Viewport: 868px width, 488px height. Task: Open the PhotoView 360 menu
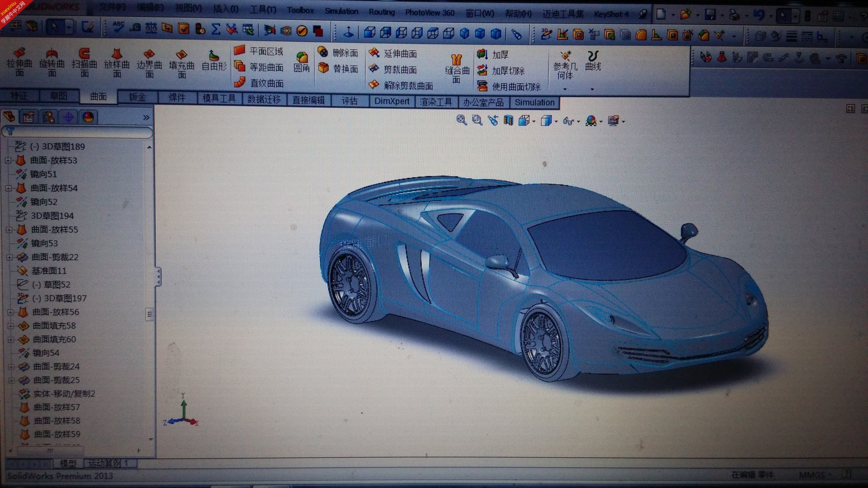(x=430, y=13)
